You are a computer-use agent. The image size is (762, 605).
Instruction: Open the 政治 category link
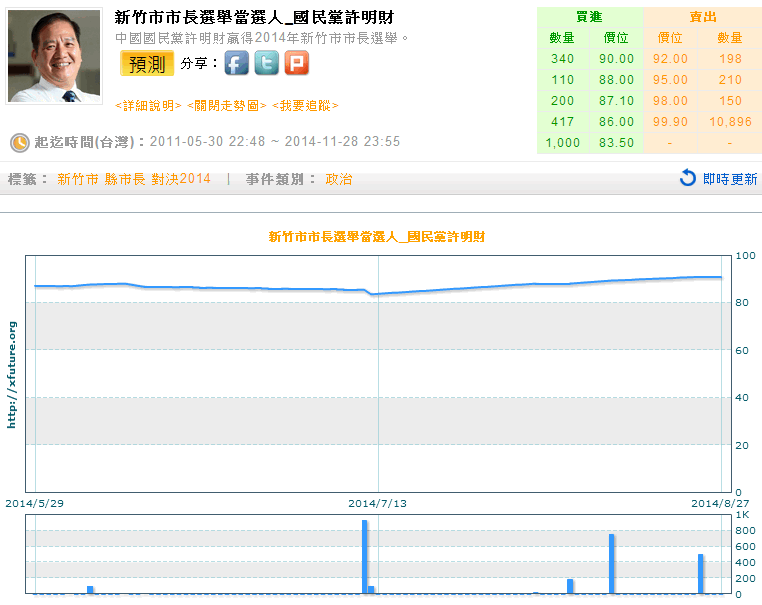point(339,179)
